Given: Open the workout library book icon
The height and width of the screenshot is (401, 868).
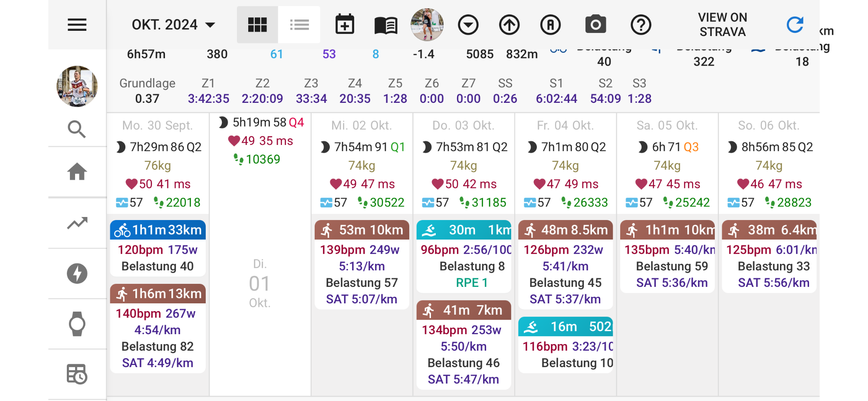Looking at the screenshot, I should coord(385,25).
